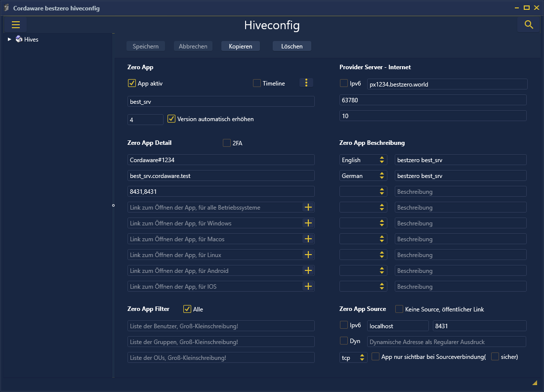Click plus icon for Windows app link
The image size is (544, 392).
(308, 223)
